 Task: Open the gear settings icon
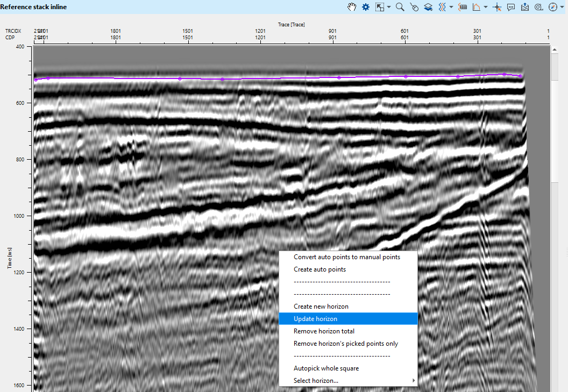point(366,7)
